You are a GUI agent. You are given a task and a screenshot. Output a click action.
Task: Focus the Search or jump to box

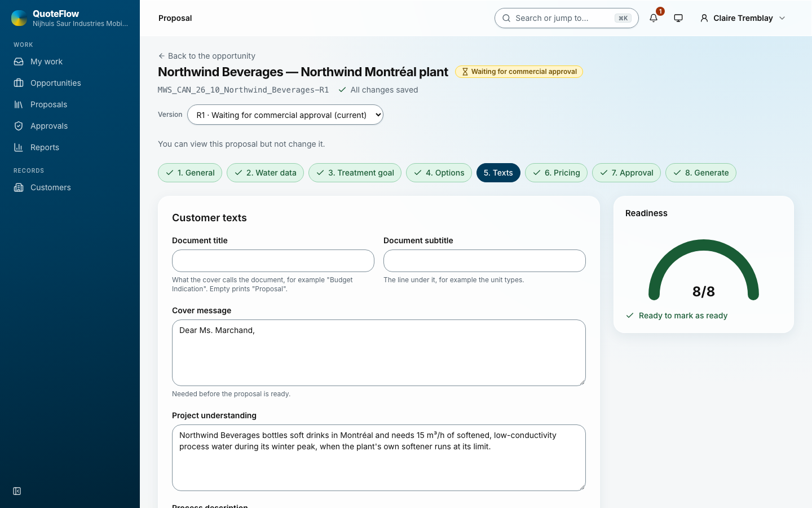[566, 18]
